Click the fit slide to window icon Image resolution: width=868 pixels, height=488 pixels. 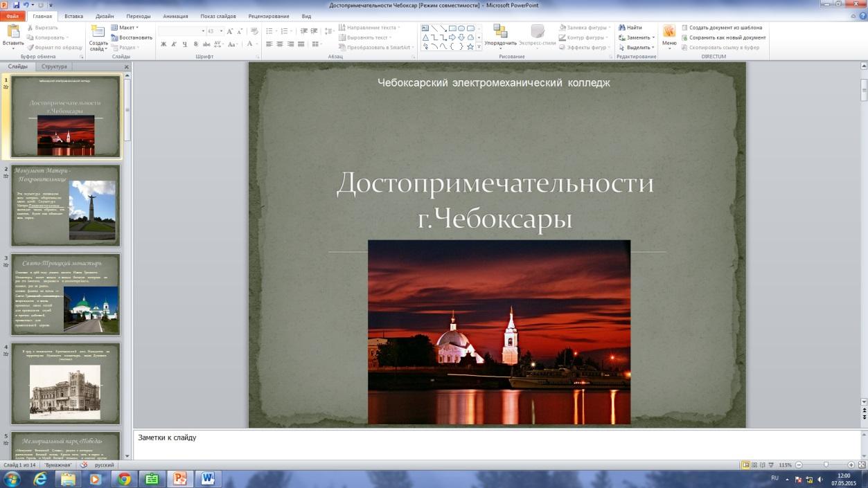[x=861, y=465]
